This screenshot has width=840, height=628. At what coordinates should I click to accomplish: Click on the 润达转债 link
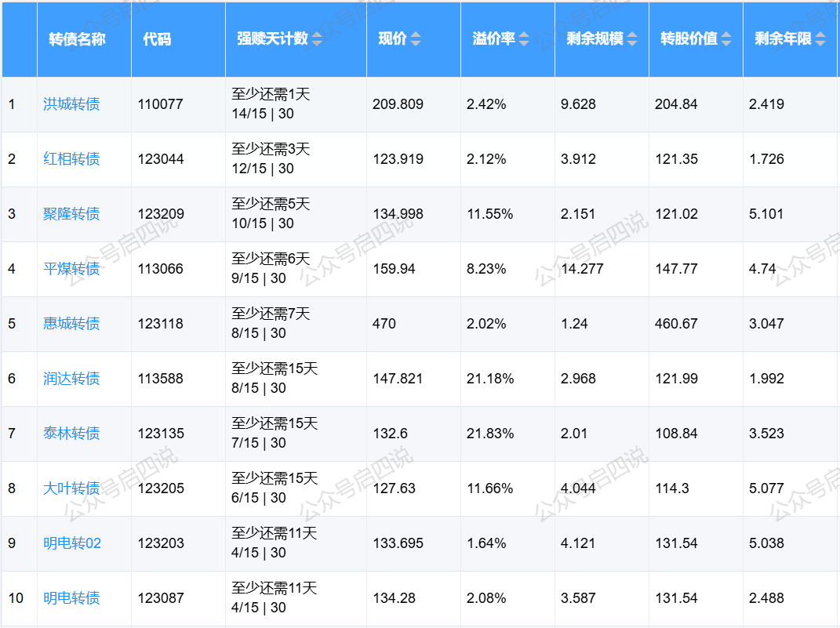coord(71,379)
